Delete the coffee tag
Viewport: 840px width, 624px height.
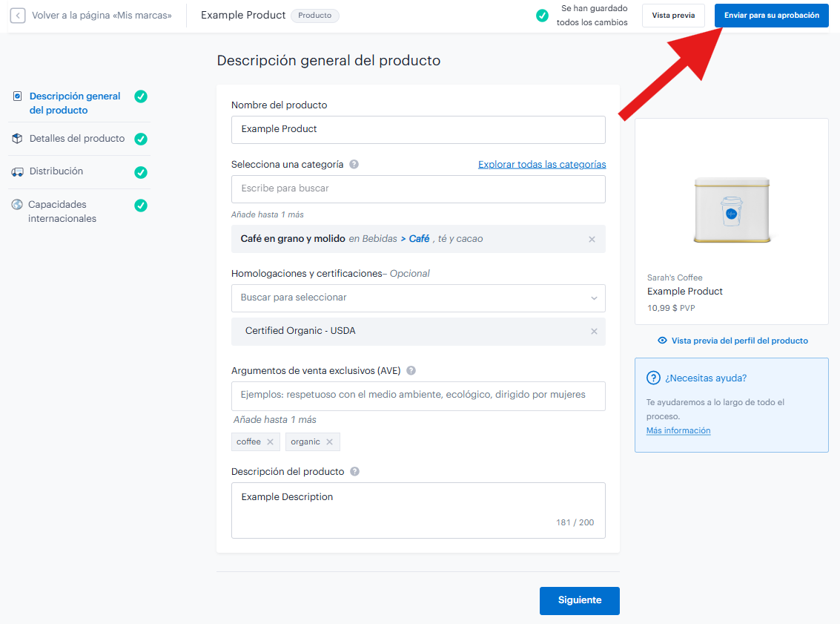pos(270,442)
